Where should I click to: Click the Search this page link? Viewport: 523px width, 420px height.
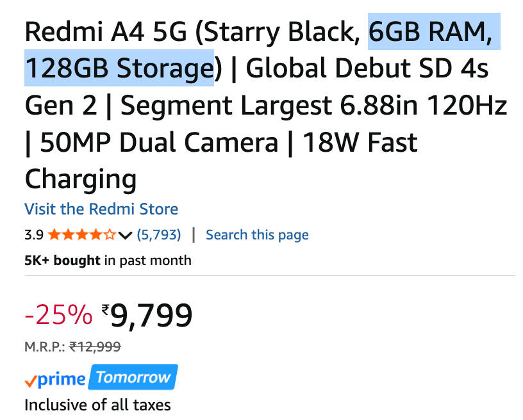coord(257,235)
